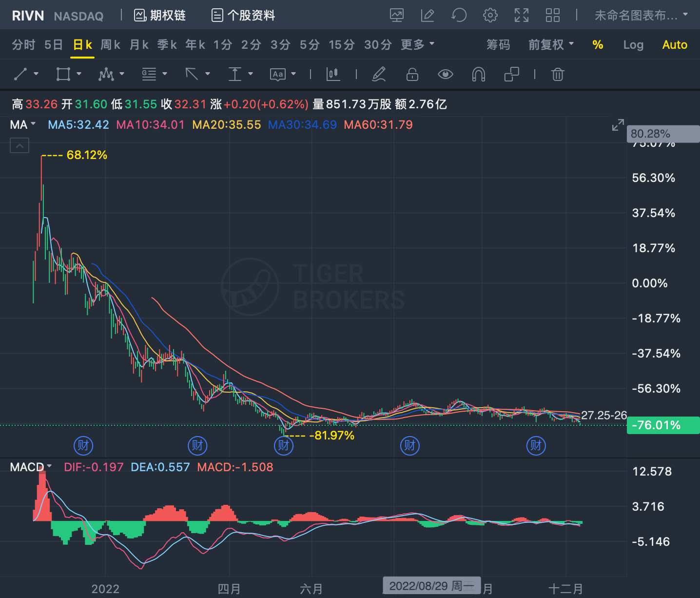Screen dimensions: 700x598
Task: Toggle the percent axis mode
Action: [x=598, y=45]
